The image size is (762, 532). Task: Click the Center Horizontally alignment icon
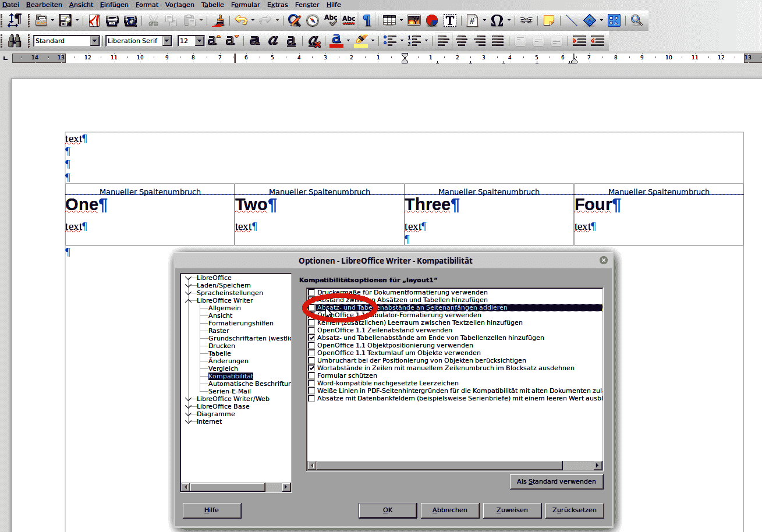coord(462,41)
